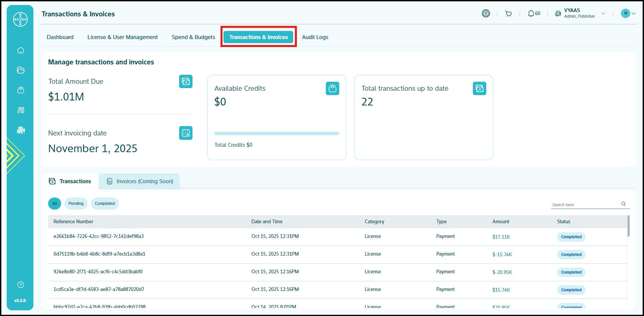The image size is (644, 316).
Task: Filter transactions by Pending
Action: (76, 204)
